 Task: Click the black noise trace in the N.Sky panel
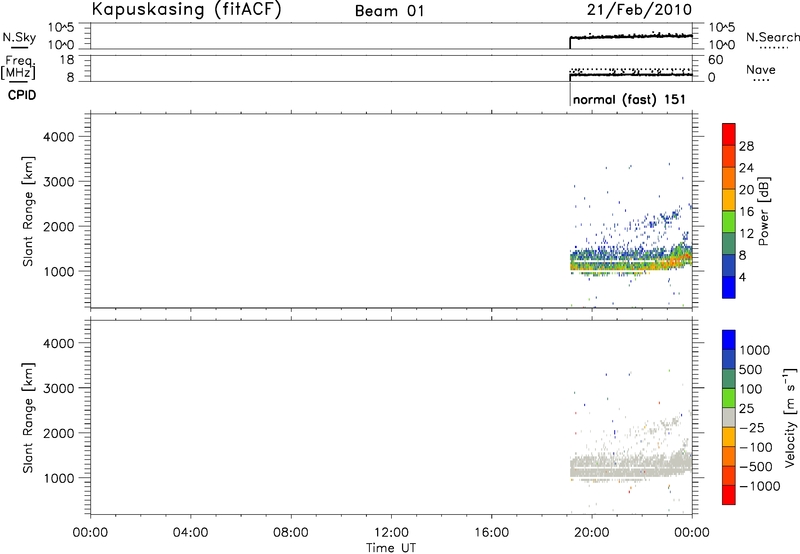pyautogui.click(x=631, y=36)
